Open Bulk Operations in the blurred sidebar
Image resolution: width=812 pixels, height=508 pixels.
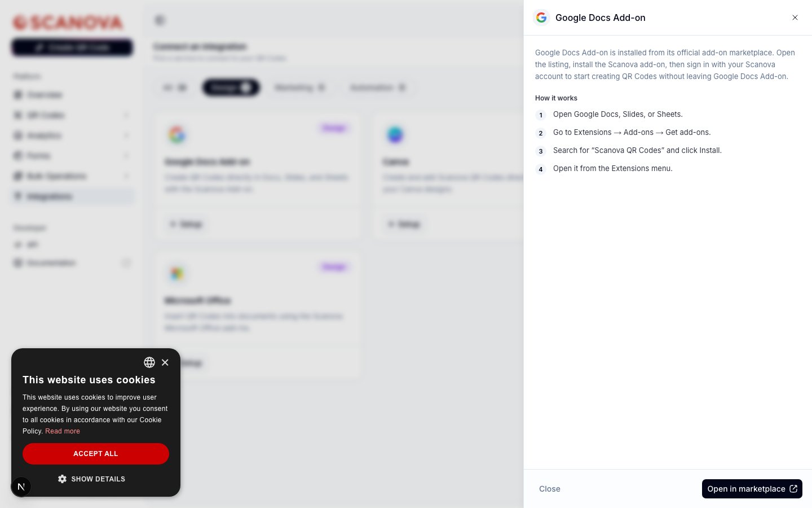point(72,176)
